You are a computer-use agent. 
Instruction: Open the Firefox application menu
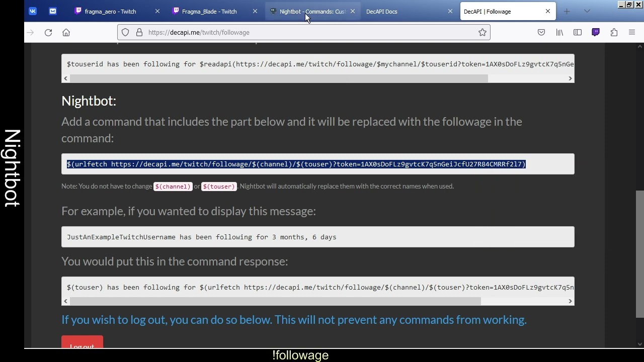[632, 32]
